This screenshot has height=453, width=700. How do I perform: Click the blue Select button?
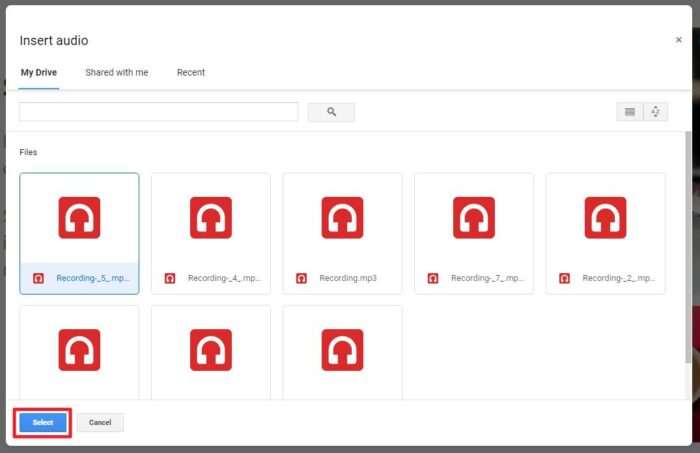[43, 422]
